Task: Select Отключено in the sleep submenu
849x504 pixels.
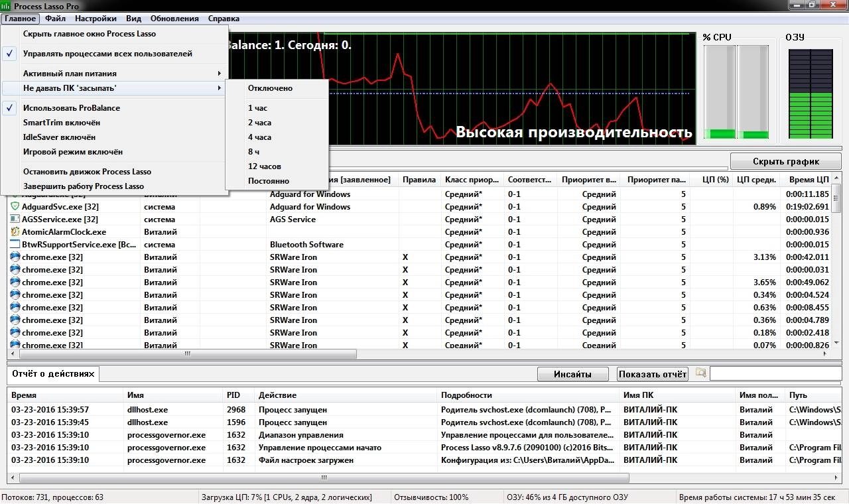Action: click(x=277, y=88)
